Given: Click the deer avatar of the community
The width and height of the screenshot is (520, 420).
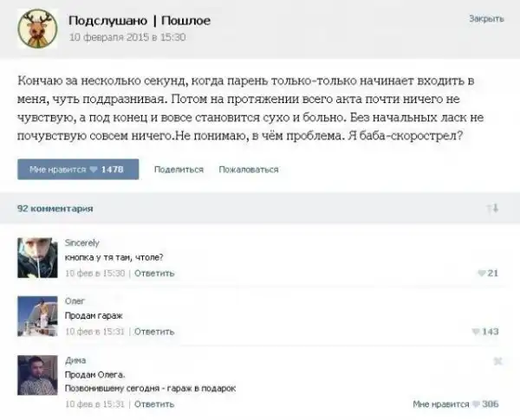Looking at the screenshot, I should [x=37, y=29].
